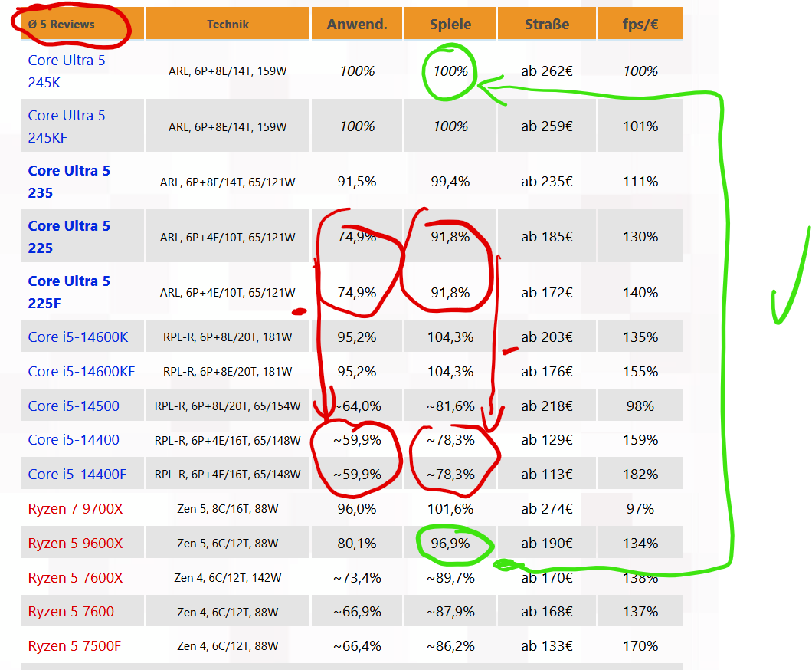Open the Ryzen 5 7500F link

74,646
